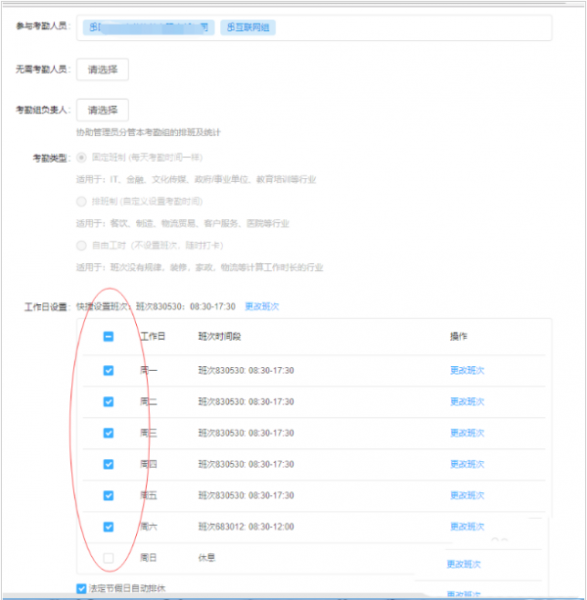Click 更改班次 link in 周五 row

[467, 496]
